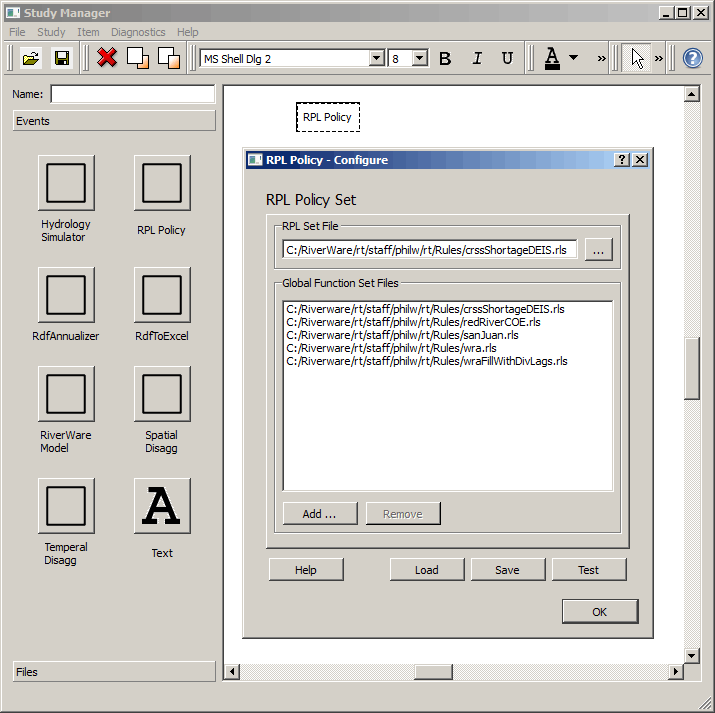
Task: Click the horizontal scrollbar thumb
Action: tap(433, 671)
